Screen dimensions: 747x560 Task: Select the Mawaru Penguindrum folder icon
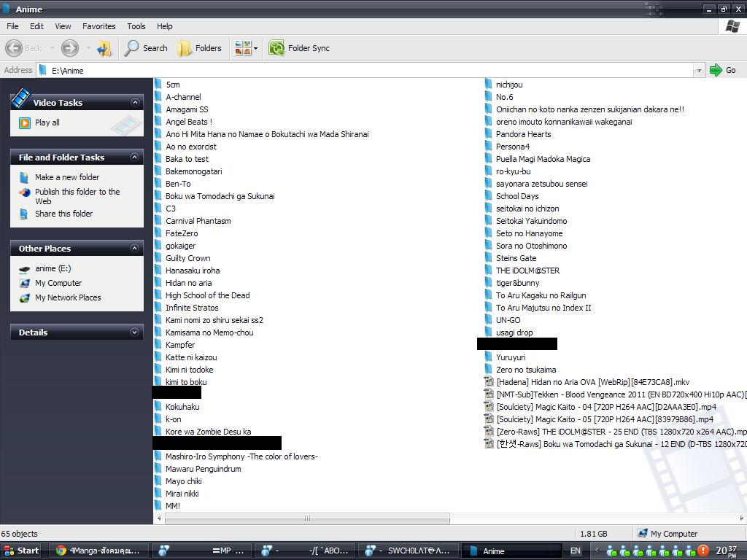[158, 469]
